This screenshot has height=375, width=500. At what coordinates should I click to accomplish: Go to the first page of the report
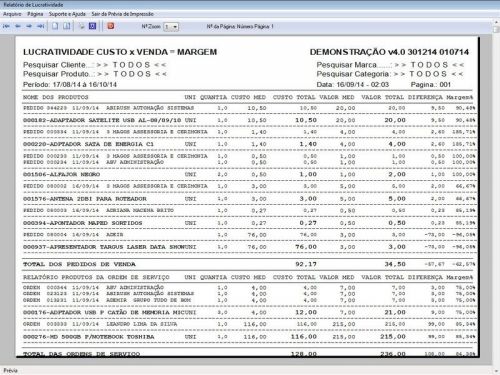click(x=6, y=26)
